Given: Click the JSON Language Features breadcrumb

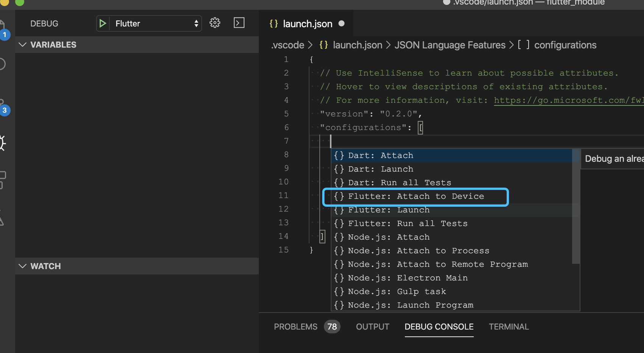Looking at the screenshot, I should click(x=450, y=45).
